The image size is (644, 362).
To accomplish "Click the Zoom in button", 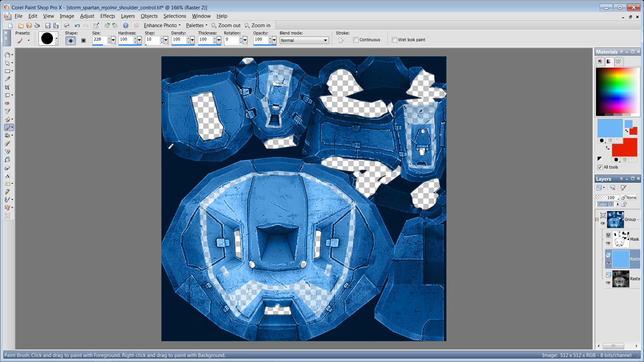I will tap(258, 25).
